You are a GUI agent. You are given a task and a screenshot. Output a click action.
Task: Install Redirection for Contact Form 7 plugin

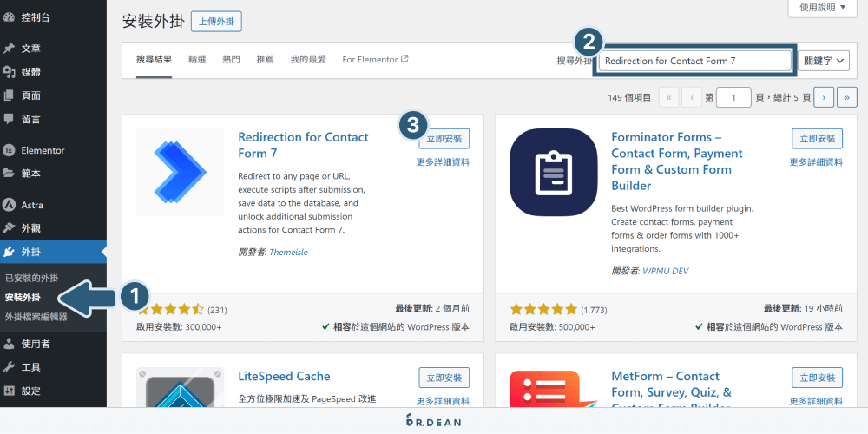pos(444,139)
